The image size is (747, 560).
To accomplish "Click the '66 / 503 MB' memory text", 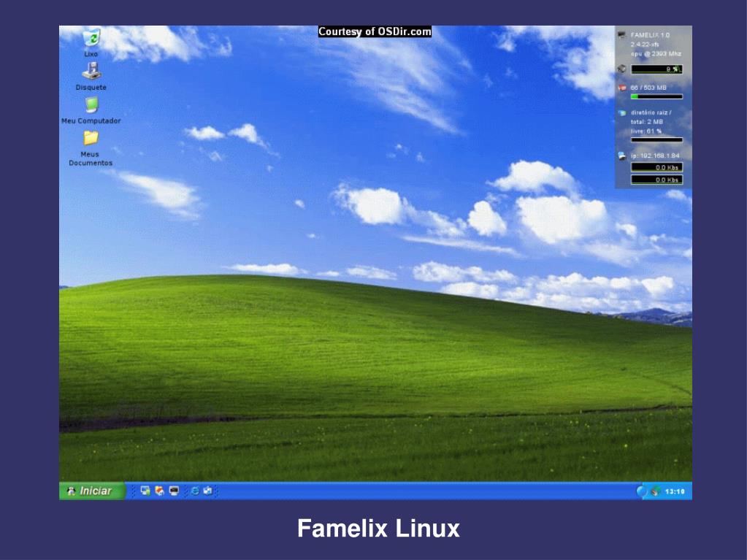I will tap(648, 88).
